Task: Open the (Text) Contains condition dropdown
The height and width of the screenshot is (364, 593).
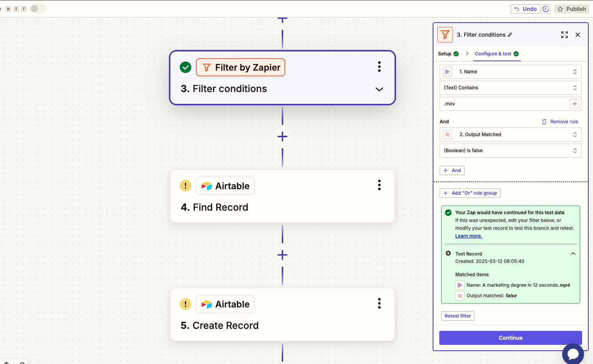Action: (511, 88)
